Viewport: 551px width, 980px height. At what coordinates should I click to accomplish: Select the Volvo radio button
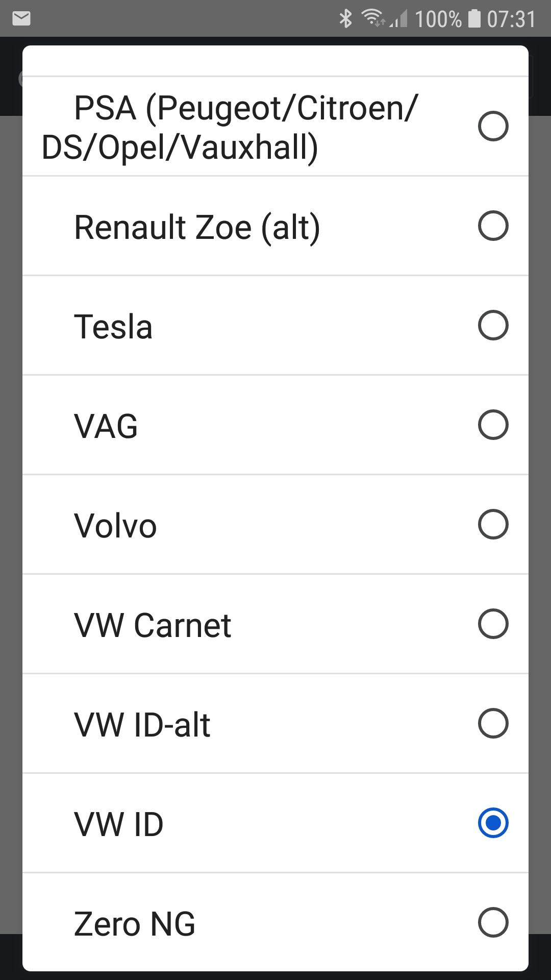point(493,524)
